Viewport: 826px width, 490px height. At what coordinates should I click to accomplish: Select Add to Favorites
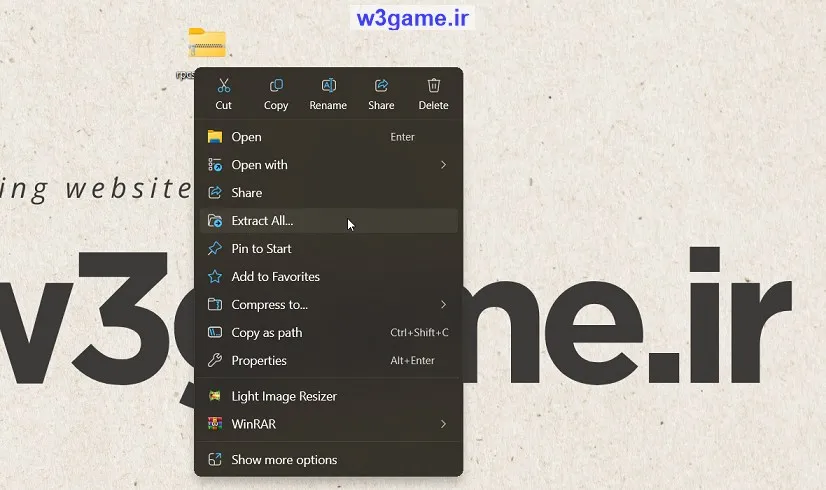[x=329, y=277]
